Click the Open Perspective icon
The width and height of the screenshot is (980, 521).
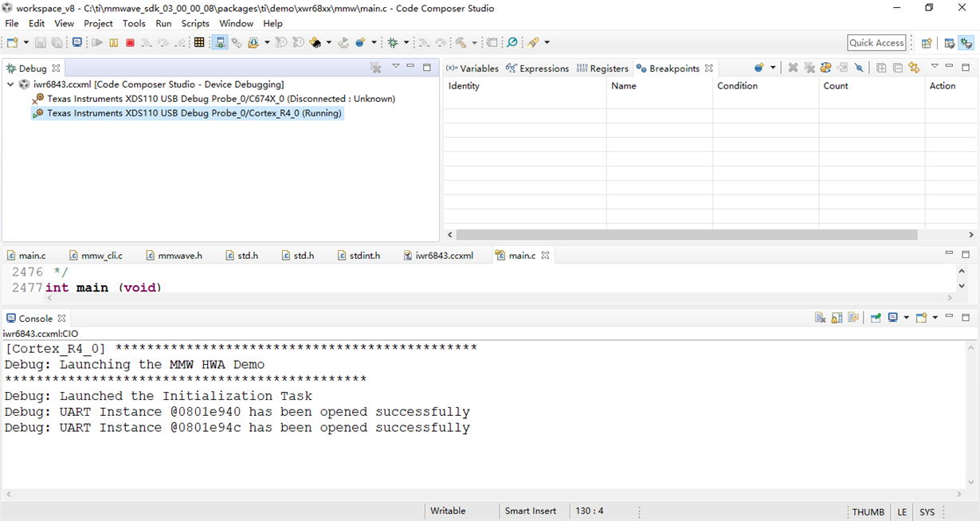click(x=927, y=43)
